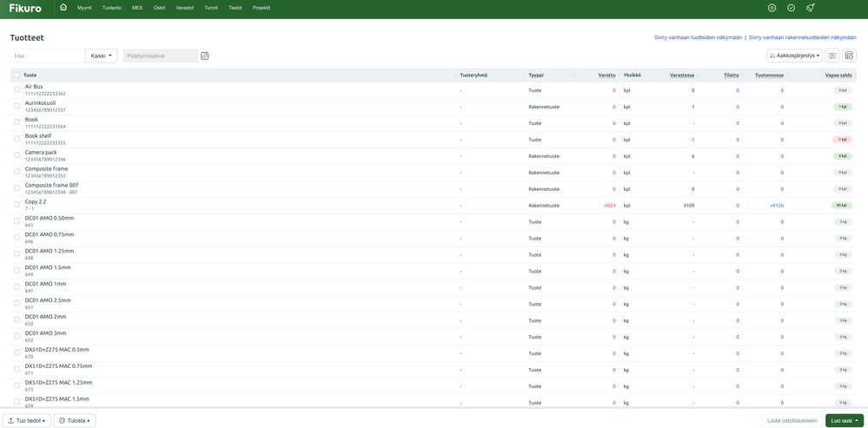The image size is (868, 428).
Task: Select the Book shelf row checkbox
Action: pos(17,139)
